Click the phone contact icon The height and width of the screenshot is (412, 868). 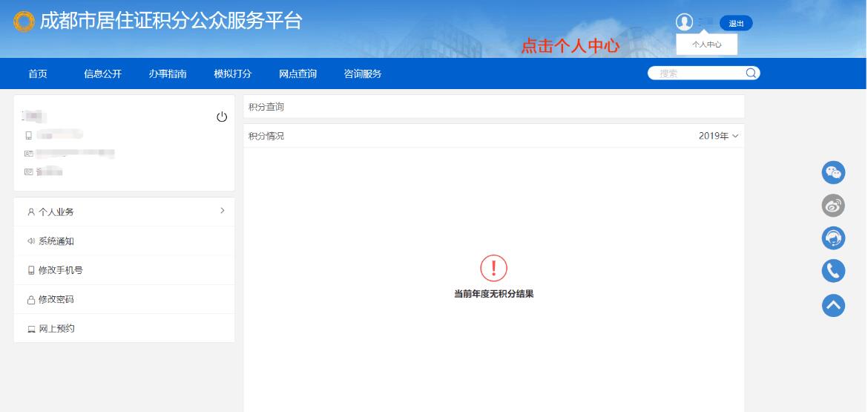coord(833,272)
